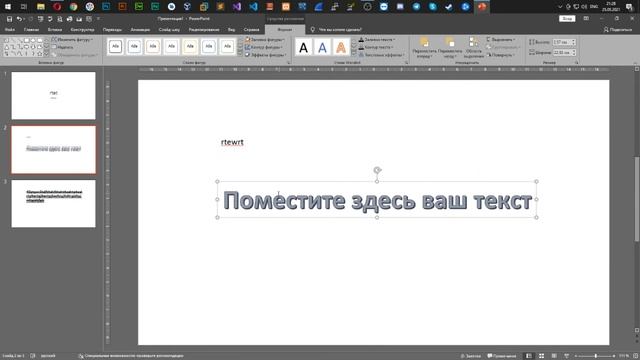Screen dimensions: 640x360
Task: Open Align dropdown (Выровнять)
Action: click(500, 40)
